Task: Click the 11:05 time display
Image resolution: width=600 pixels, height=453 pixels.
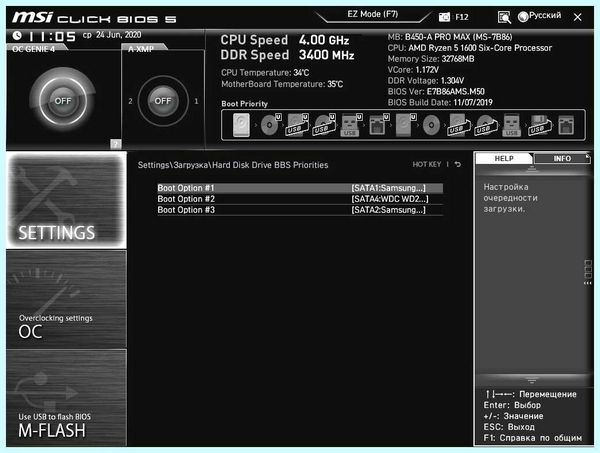Action: pos(52,36)
